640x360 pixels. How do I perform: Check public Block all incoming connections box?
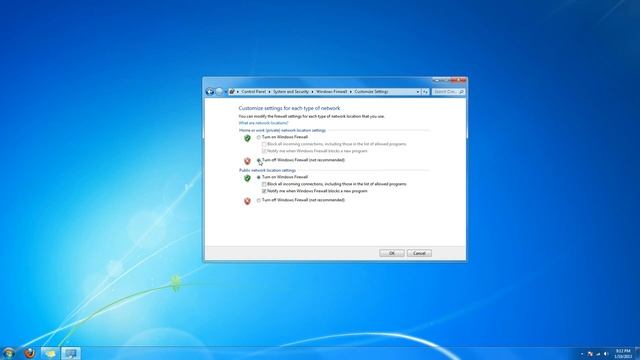264,184
